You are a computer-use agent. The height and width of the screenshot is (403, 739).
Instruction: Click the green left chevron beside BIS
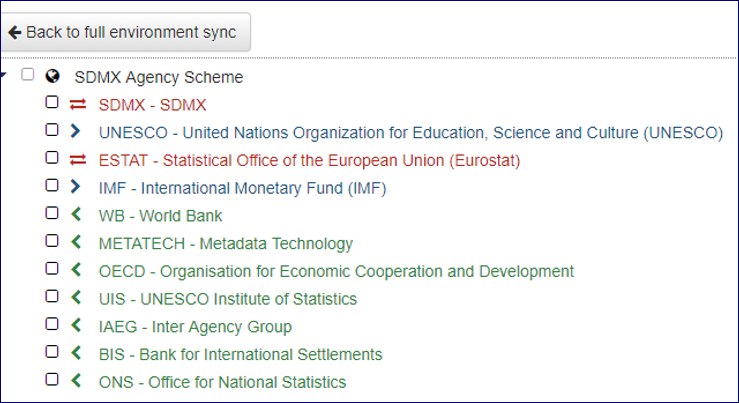pos(76,354)
